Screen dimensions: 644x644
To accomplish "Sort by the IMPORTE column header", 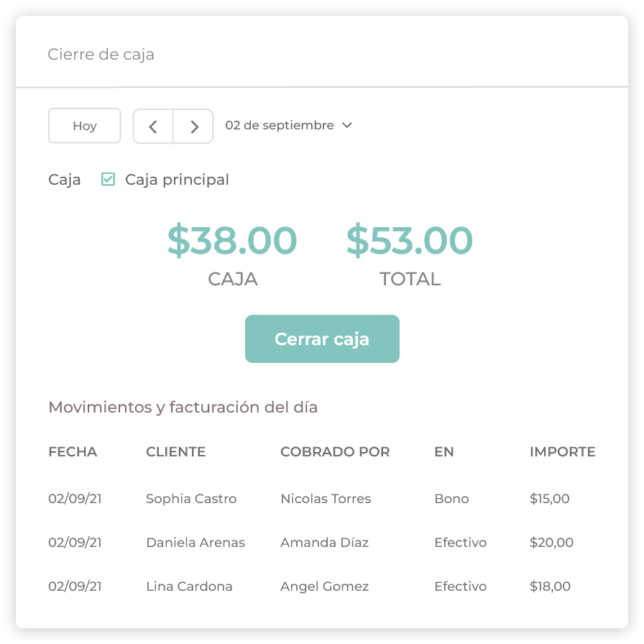I will [562, 452].
